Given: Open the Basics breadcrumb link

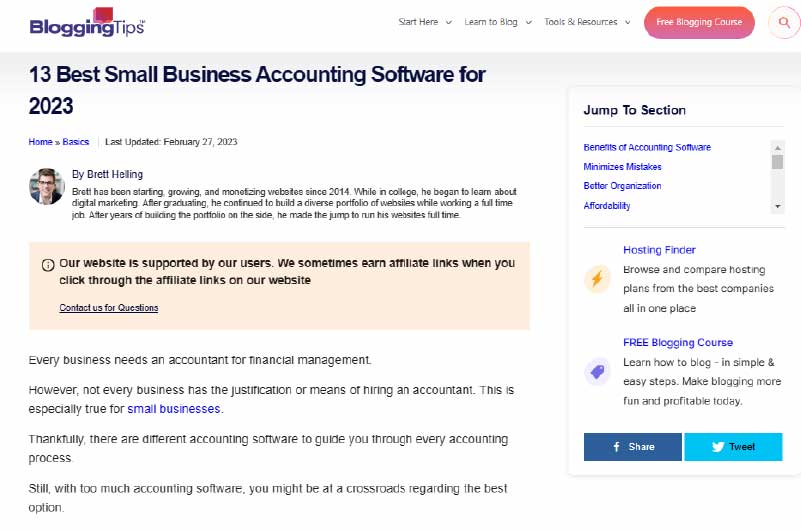Looking at the screenshot, I should [76, 142].
